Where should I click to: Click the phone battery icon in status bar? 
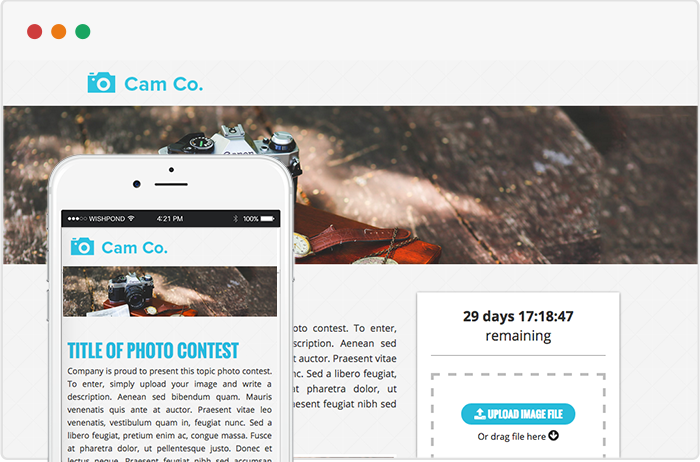point(268,219)
